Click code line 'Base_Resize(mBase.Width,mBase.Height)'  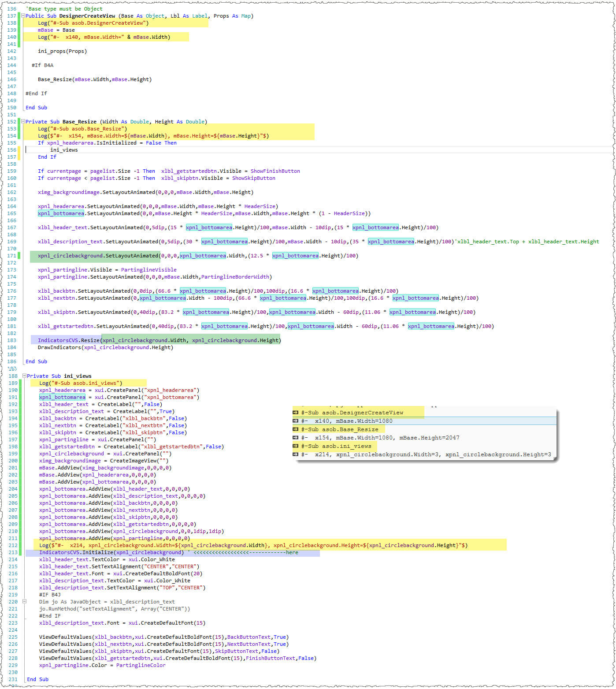tap(95, 79)
